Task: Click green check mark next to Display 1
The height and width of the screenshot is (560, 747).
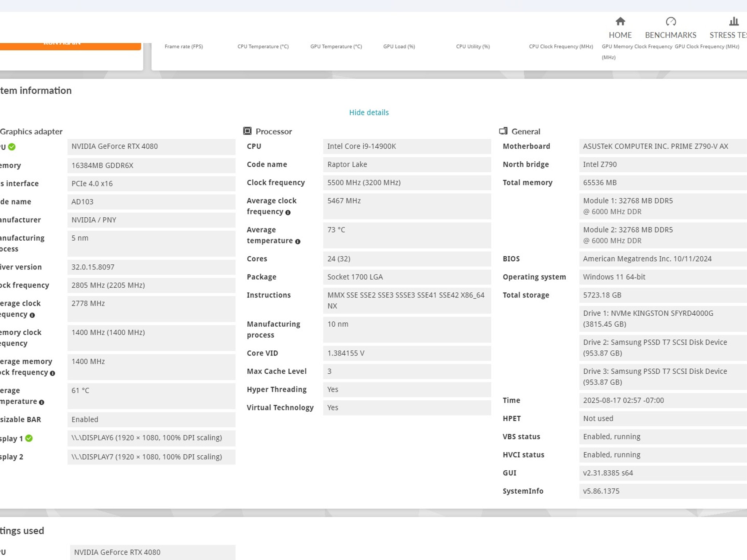Action: point(29,438)
